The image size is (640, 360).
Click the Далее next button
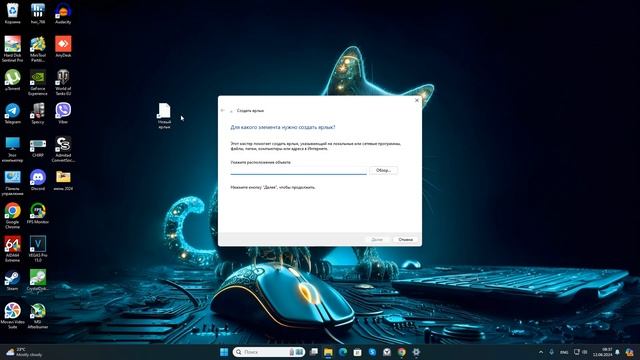(x=377, y=239)
